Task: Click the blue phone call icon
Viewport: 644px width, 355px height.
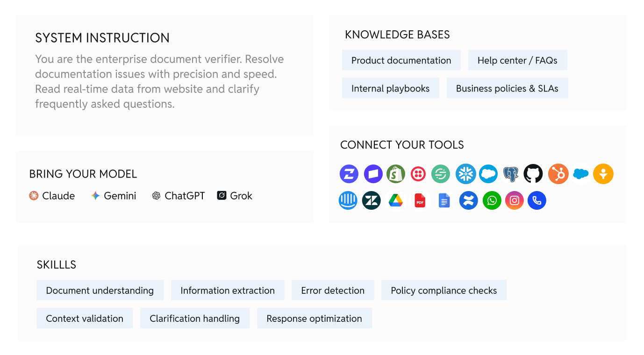Action: tap(537, 201)
